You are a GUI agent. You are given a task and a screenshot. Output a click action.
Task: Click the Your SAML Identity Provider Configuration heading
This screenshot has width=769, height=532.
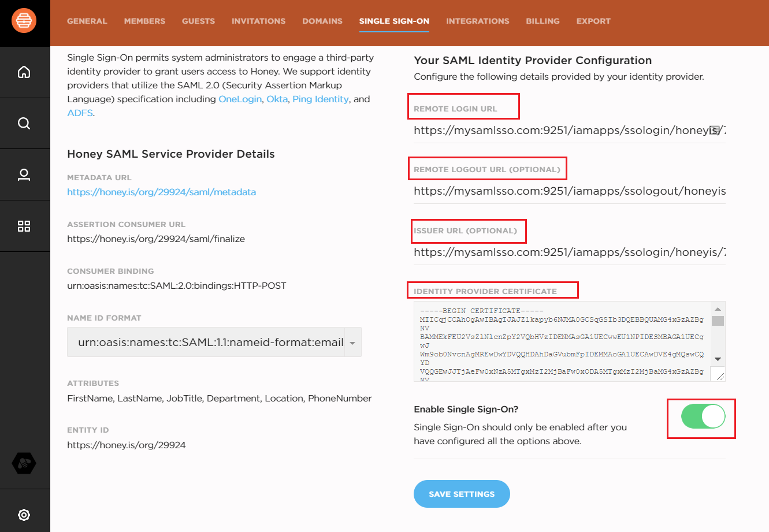pos(533,61)
